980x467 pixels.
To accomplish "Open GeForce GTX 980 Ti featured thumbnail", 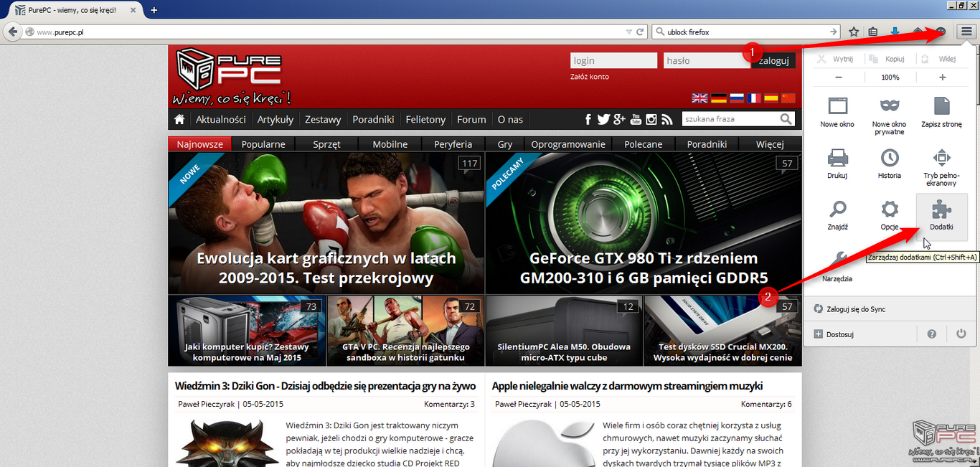I will click(644, 223).
